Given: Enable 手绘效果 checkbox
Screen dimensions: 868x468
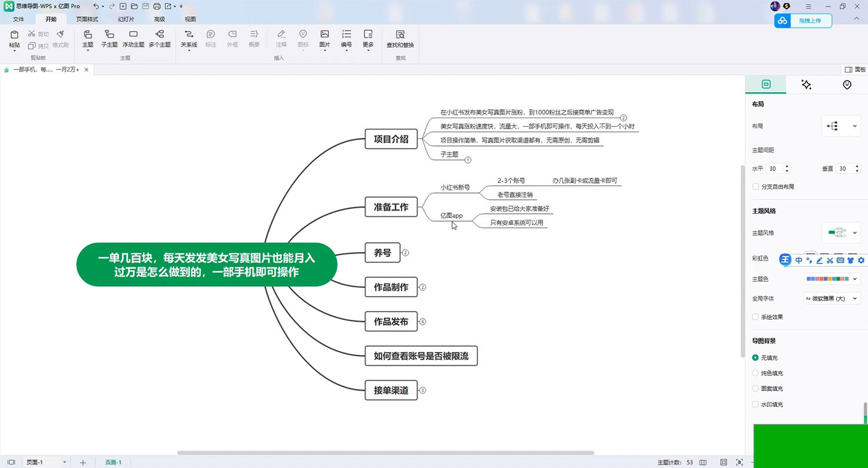Looking at the screenshot, I should coord(755,317).
